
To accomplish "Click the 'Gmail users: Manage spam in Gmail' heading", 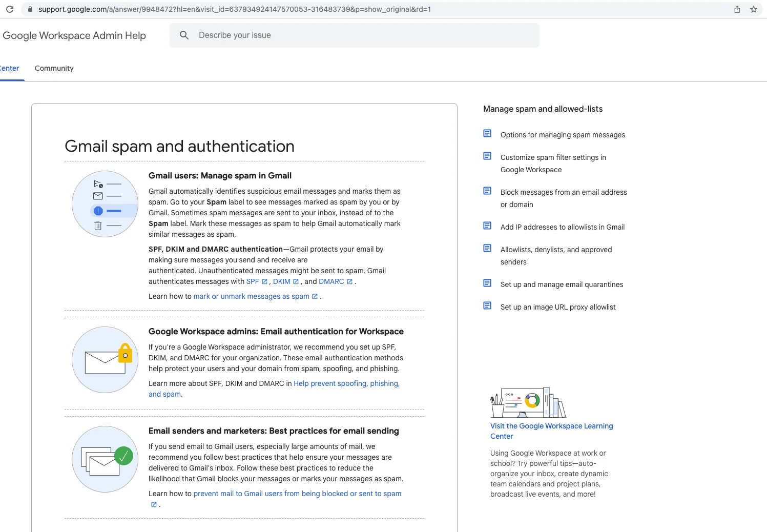I will pyautogui.click(x=220, y=175).
